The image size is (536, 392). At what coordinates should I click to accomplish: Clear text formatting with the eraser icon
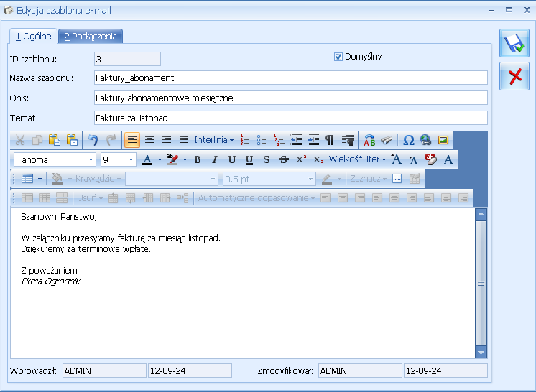[x=430, y=159]
